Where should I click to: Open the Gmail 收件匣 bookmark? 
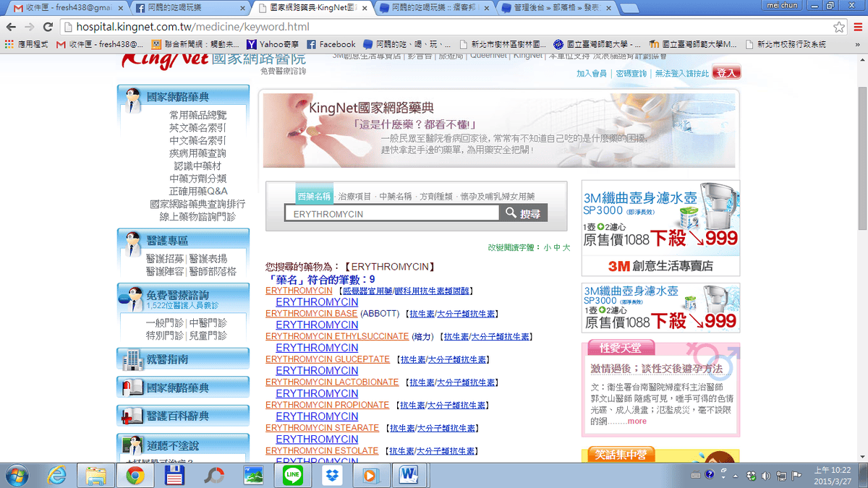pyautogui.click(x=101, y=44)
